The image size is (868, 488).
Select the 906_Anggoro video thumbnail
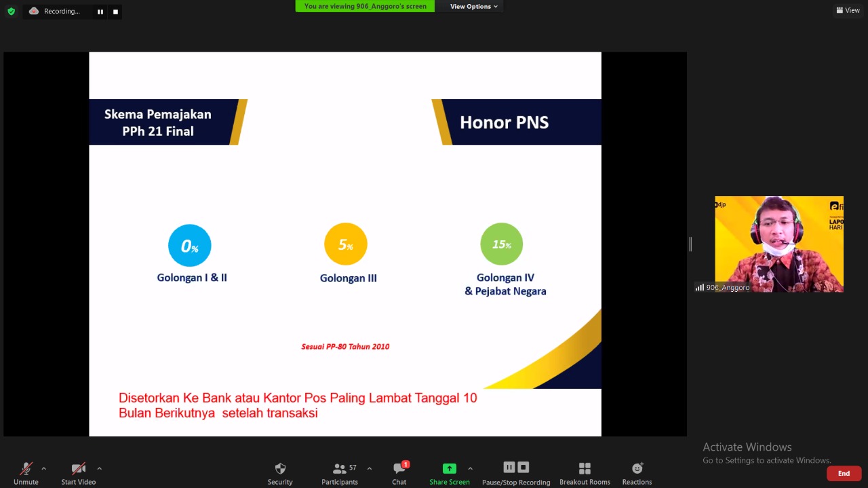778,244
